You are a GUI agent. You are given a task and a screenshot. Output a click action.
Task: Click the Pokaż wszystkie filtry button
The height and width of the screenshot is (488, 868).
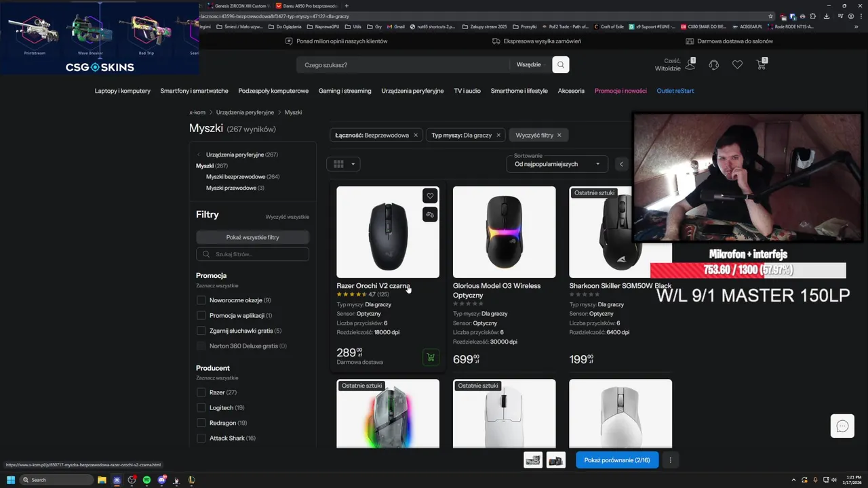[x=252, y=237]
